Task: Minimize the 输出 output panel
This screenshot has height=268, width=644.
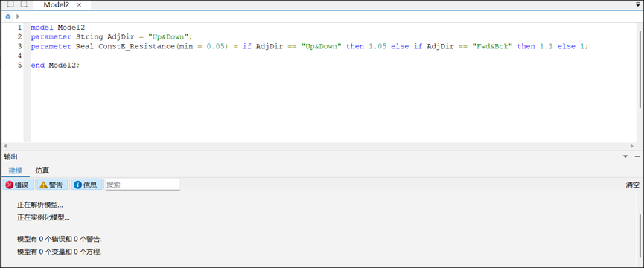Action: coord(637,156)
